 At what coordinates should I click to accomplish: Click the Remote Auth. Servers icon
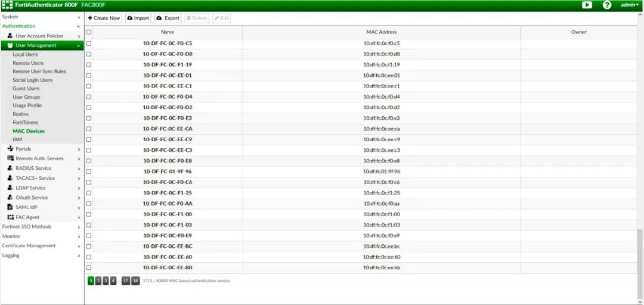tap(10, 158)
